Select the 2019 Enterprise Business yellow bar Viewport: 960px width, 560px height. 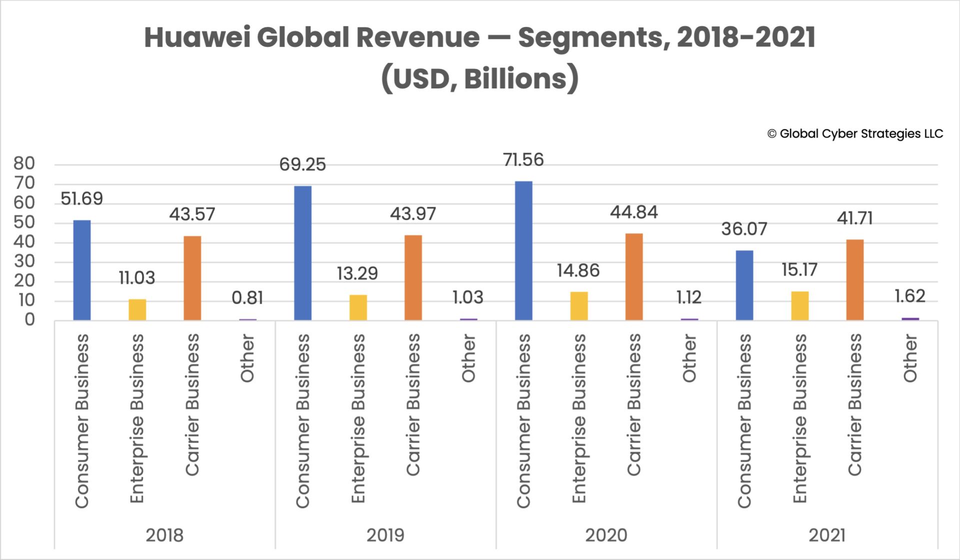click(x=358, y=308)
